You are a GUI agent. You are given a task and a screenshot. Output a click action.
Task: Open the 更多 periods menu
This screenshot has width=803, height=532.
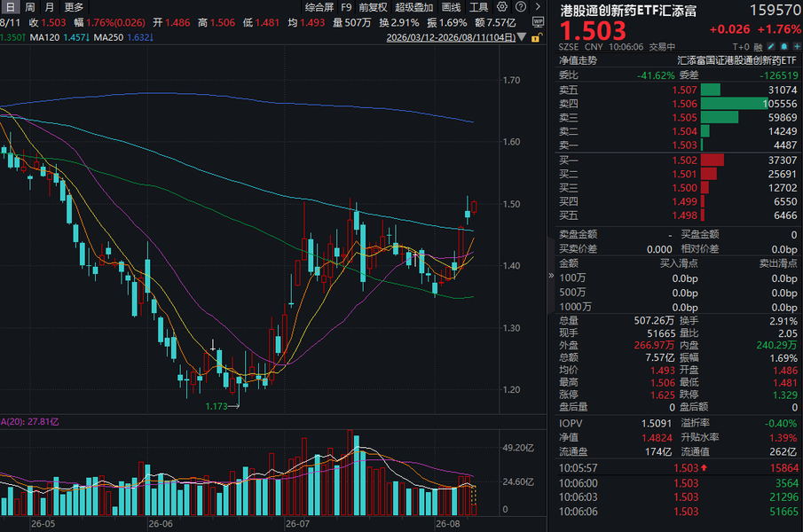(x=74, y=7)
